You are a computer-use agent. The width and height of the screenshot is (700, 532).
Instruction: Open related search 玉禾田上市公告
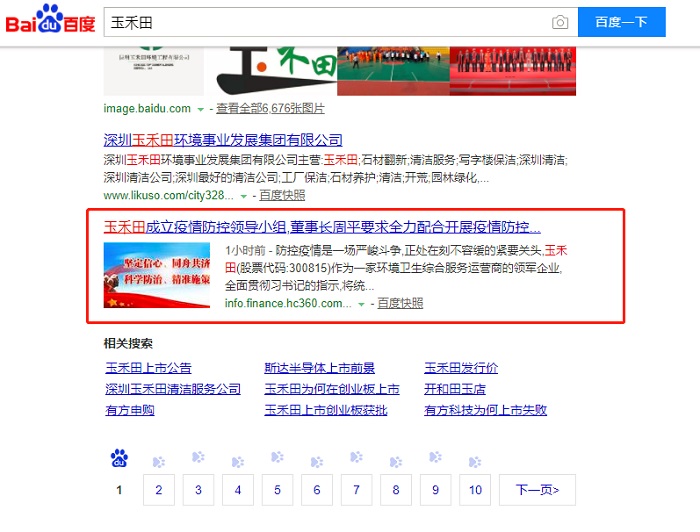(x=148, y=368)
